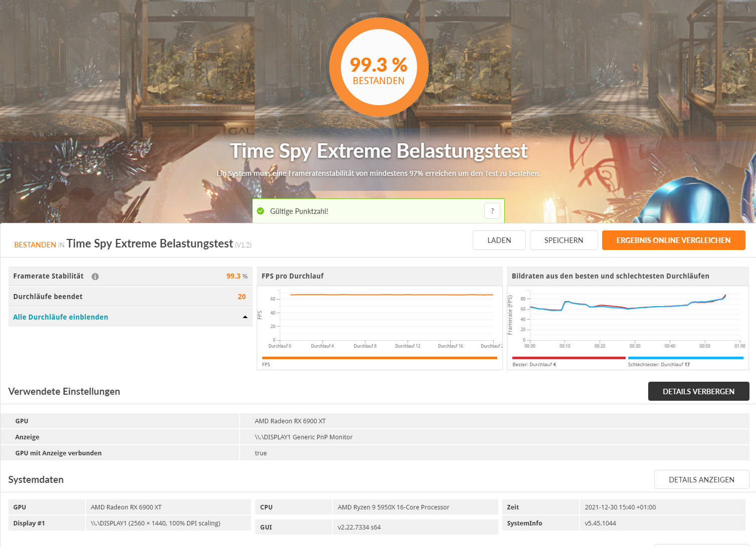Image resolution: width=756 pixels, height=547 pixels.
Task: Click the 97% stability requirement text
Action: click(x=379, y=173)
